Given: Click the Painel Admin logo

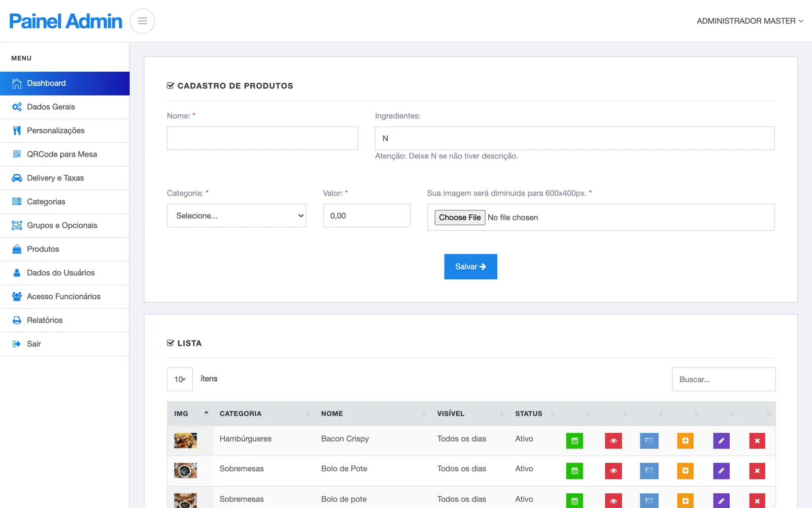Looking at the screenshot, I should (x=65, y=21).
